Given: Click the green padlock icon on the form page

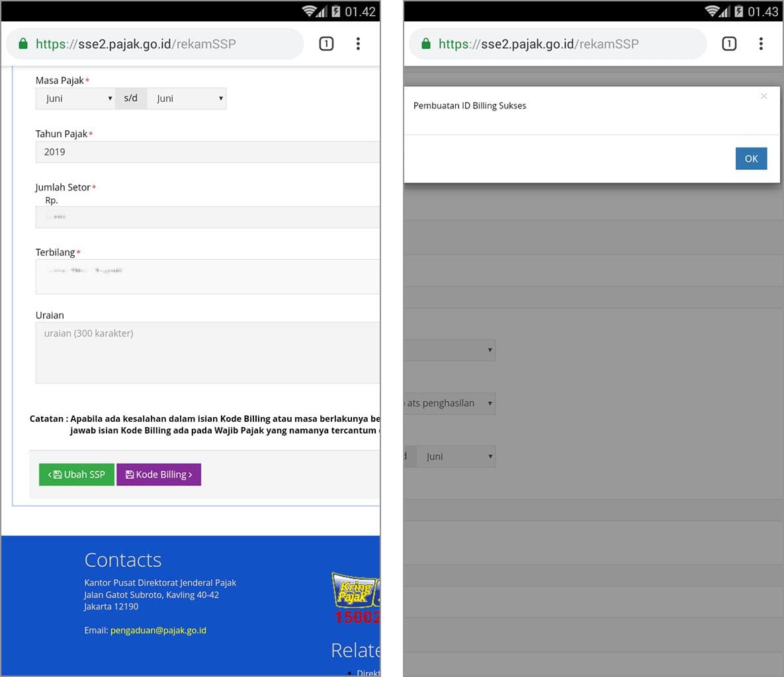Looking at the screenshot, I should (23, 44).
